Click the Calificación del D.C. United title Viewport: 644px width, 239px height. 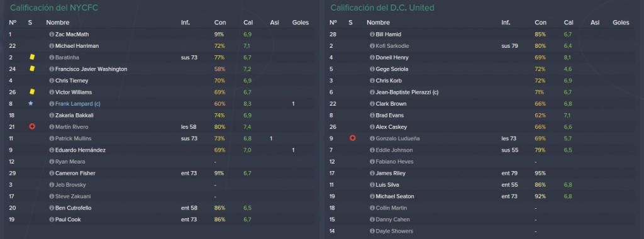(382, 8)
